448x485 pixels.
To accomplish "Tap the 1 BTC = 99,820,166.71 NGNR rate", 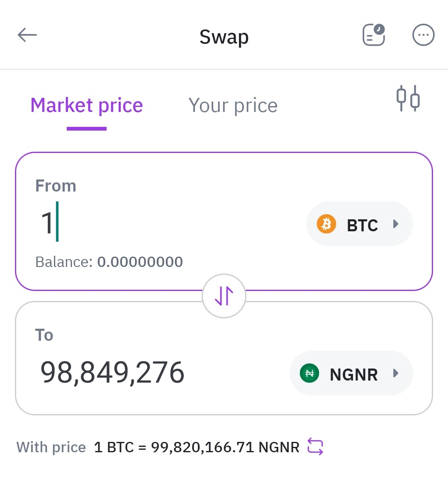I will tap(197, 447).
